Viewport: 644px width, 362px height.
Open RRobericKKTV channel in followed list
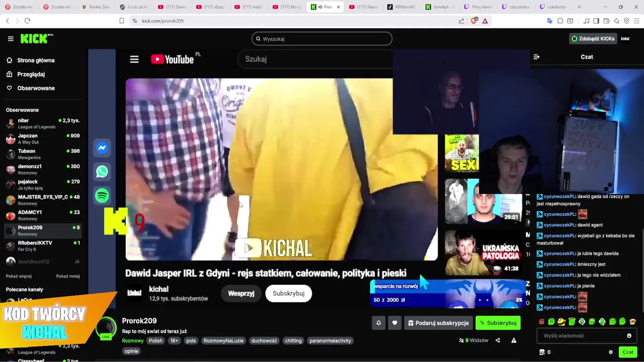(x=43, y=246)
